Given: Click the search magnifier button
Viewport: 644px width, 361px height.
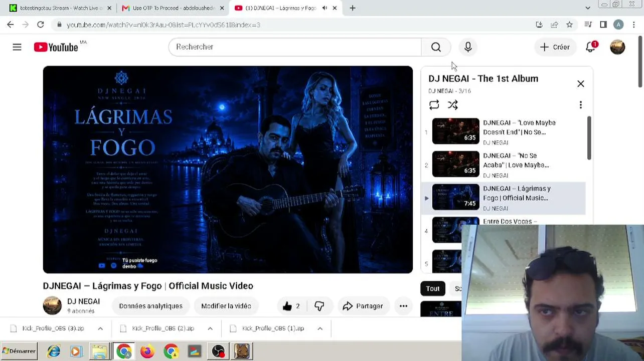Looking at the screenshot, I should [436, 47].
